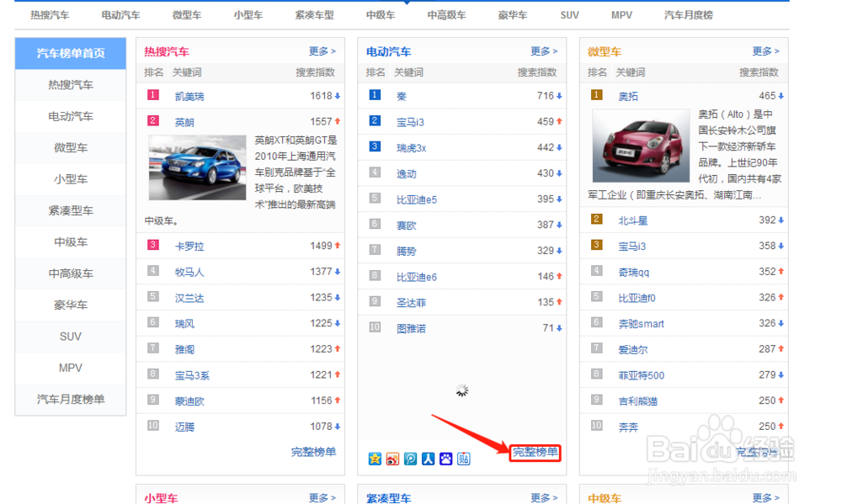Open 豪华车 tab in top navigation
This screenshot has width=842, height=504.
[512, 15]
